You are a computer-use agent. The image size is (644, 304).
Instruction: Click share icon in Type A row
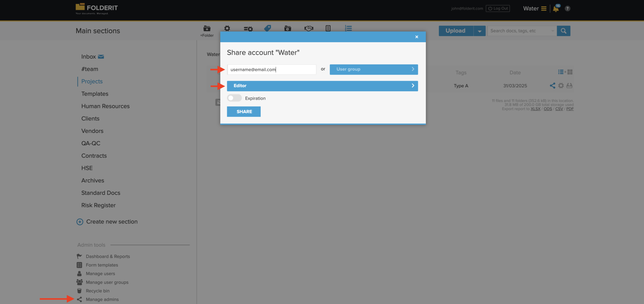coord(552,86)
